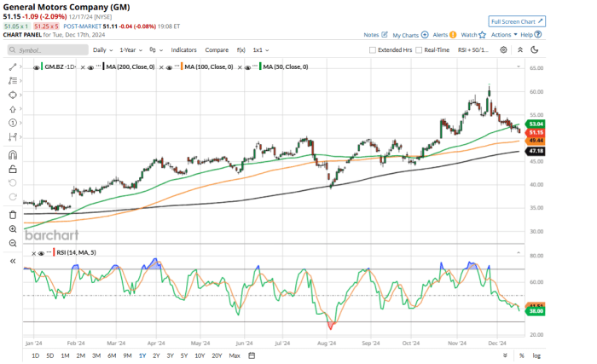597x364 pixels.
Task: Zoom in using the magnifier plus icon
Action: [13, 229]
